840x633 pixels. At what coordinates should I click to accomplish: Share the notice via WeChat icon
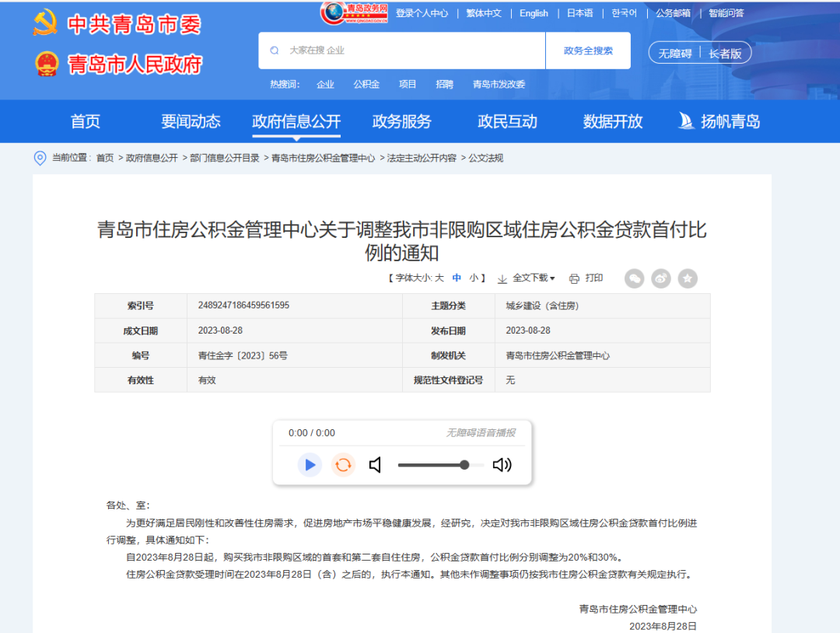tap(635, 278)
